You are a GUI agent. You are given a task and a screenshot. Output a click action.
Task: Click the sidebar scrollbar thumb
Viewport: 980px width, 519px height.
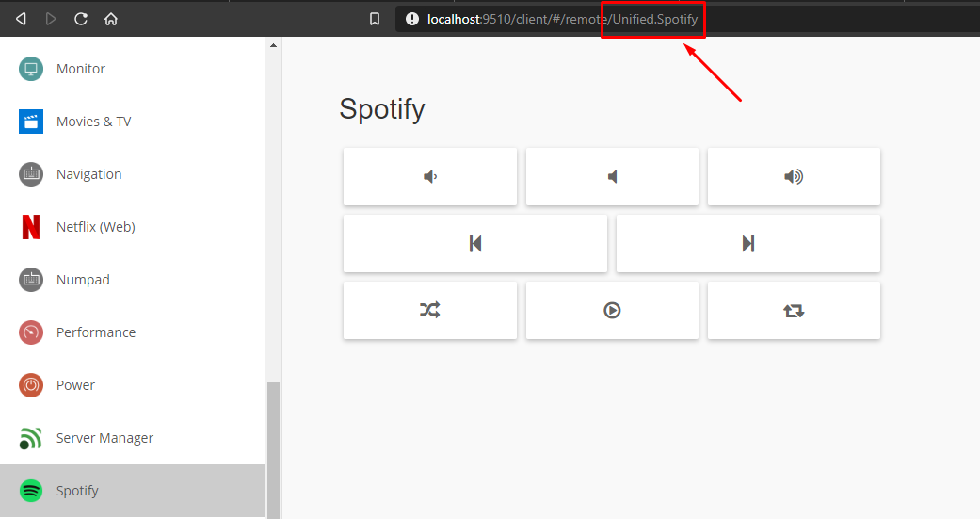(x=273, y=450)
